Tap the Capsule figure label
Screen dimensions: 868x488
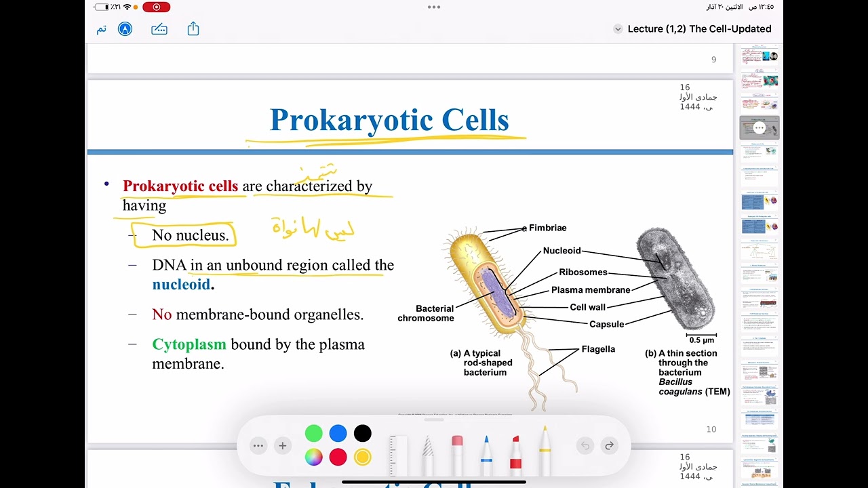606,325
